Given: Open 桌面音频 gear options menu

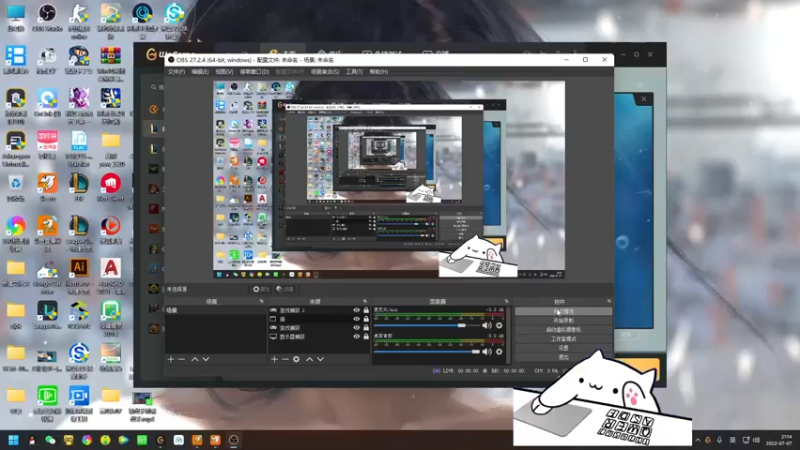Looking at the screenshot, I should (x=499, y=352).
